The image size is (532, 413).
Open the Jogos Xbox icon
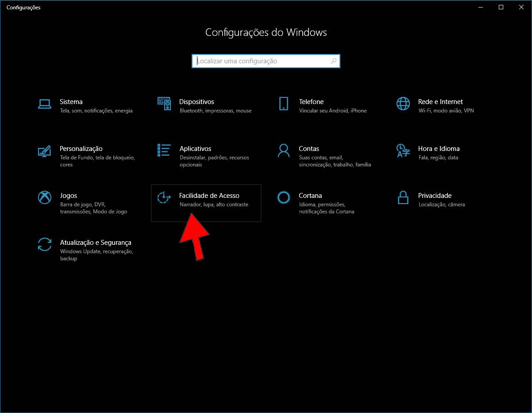(x=45, y=197)
